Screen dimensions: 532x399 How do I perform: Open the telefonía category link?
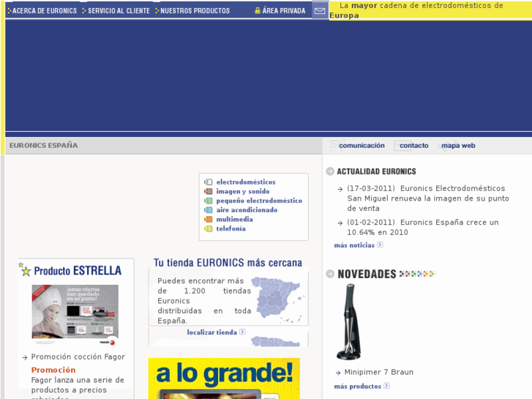pos(231,229)
